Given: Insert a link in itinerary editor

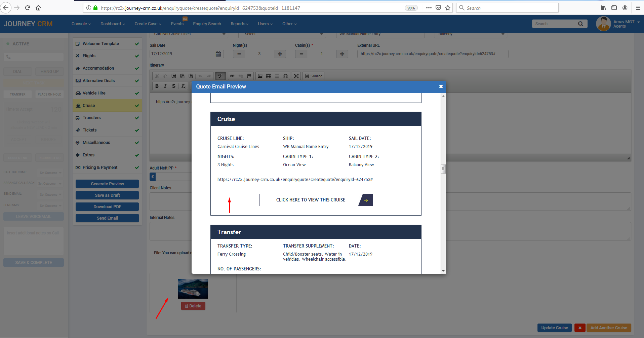Looking at the screenshot, I should [232, 76].
